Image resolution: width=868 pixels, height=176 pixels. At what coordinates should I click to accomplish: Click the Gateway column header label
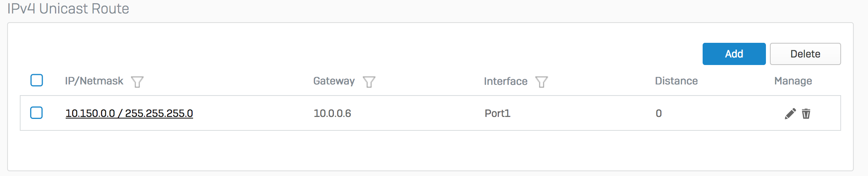[x=334, y=81]
